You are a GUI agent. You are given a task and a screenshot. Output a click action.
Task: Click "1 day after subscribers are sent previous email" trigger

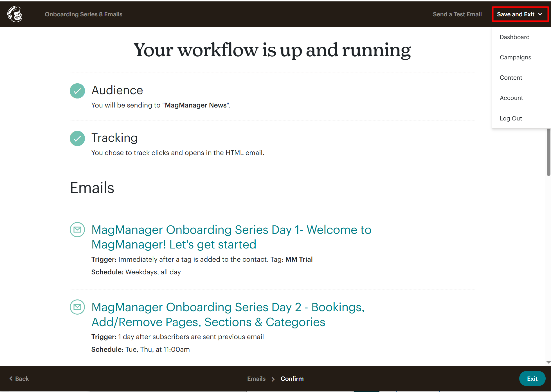pos(191,337)
